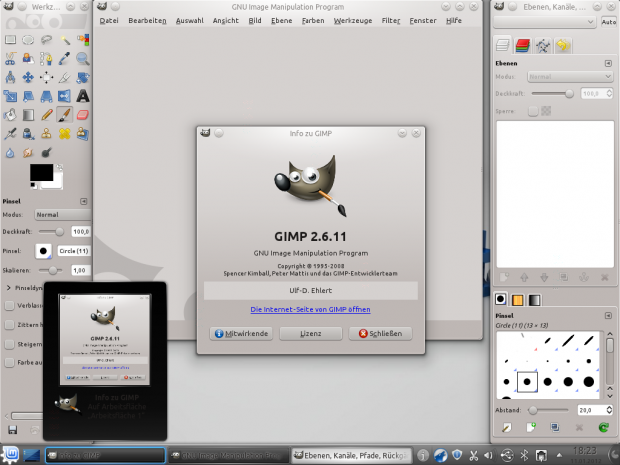The height and width of the screenshot is (465, 620).
Task: Select the Crop tool
Action: tap(64, 77)
